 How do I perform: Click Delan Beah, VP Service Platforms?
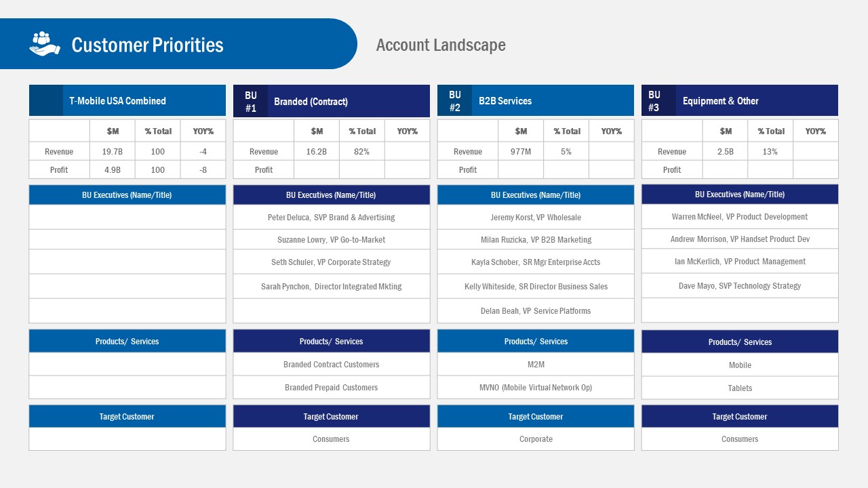pos(536,311)
